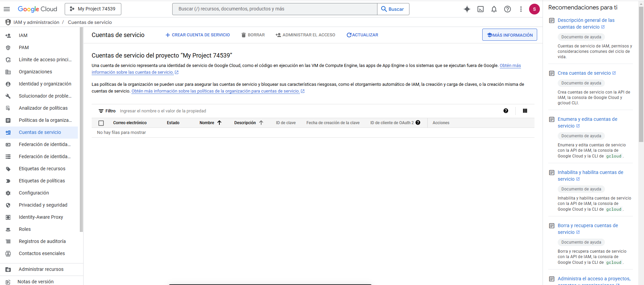Open the three-dot settings menu in header
644x285 pixels.
[x=521, y=9]
